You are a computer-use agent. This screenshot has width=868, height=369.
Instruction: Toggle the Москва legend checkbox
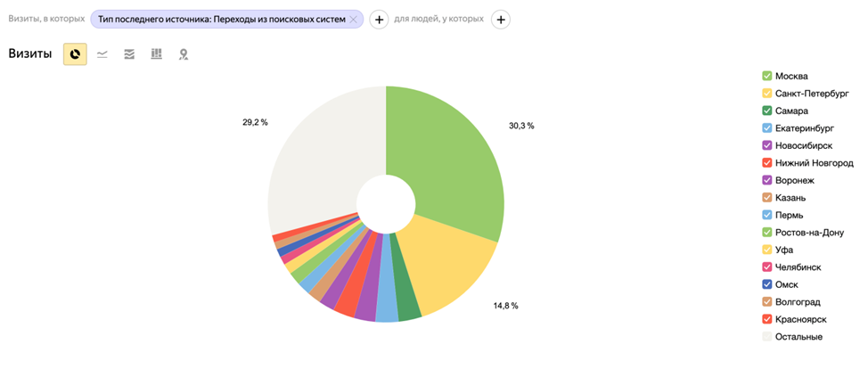pyautogui.click(x=766, y=76)
